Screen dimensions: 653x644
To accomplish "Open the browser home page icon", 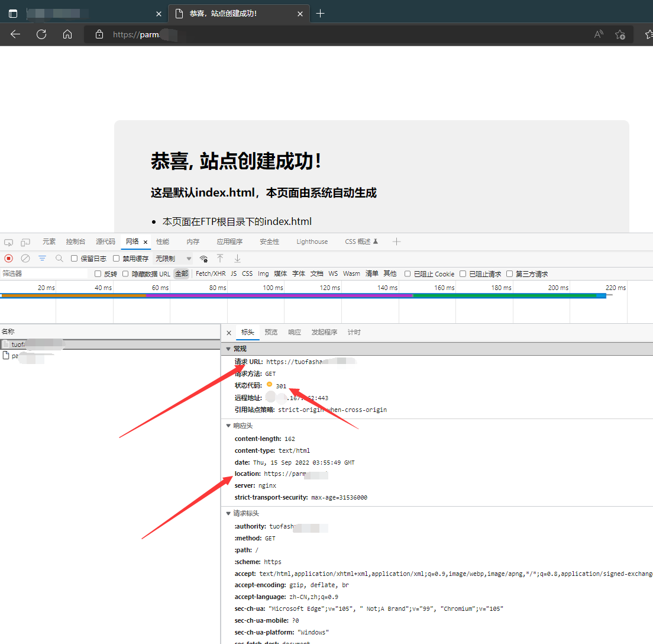I will coord(67,34).
